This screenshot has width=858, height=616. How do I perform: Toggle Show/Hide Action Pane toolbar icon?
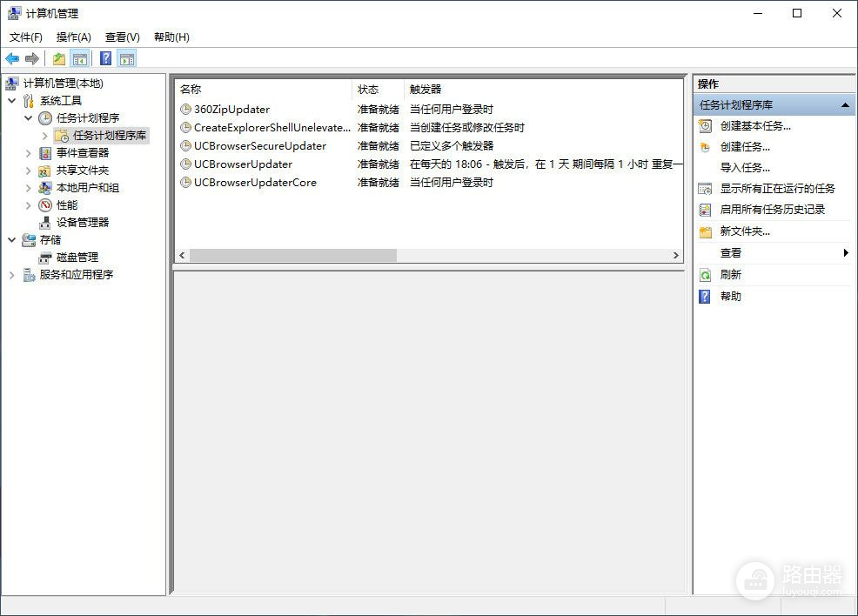tap(127, 59)
